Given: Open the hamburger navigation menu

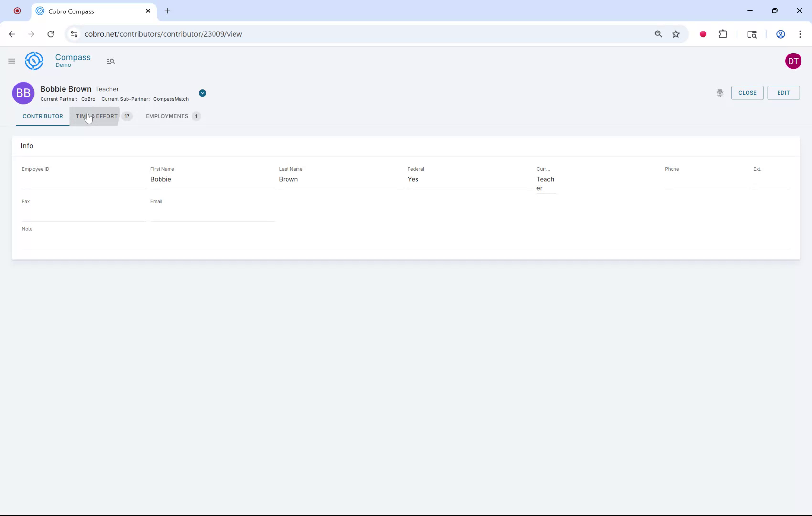Looking at the screenshot, I should click(x=11, y=61).
